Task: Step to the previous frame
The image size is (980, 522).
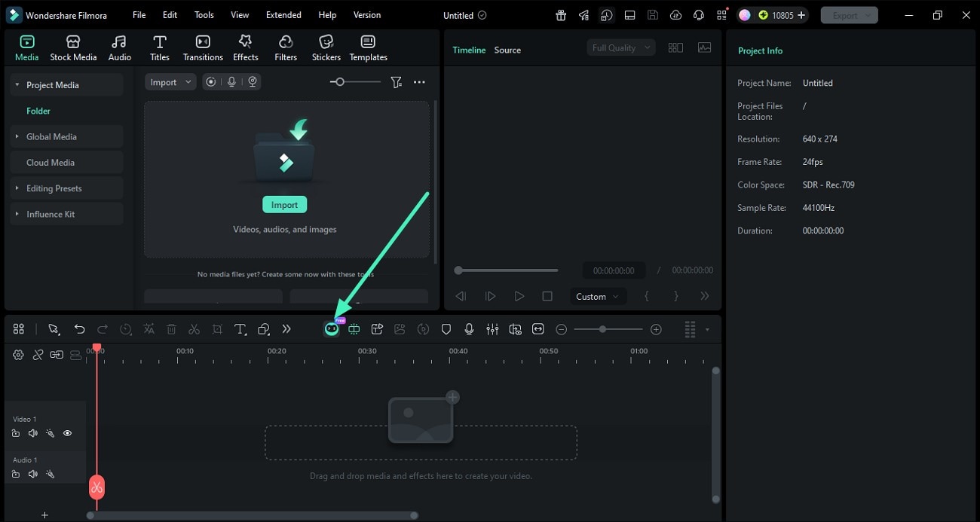Action: point(461,296)
